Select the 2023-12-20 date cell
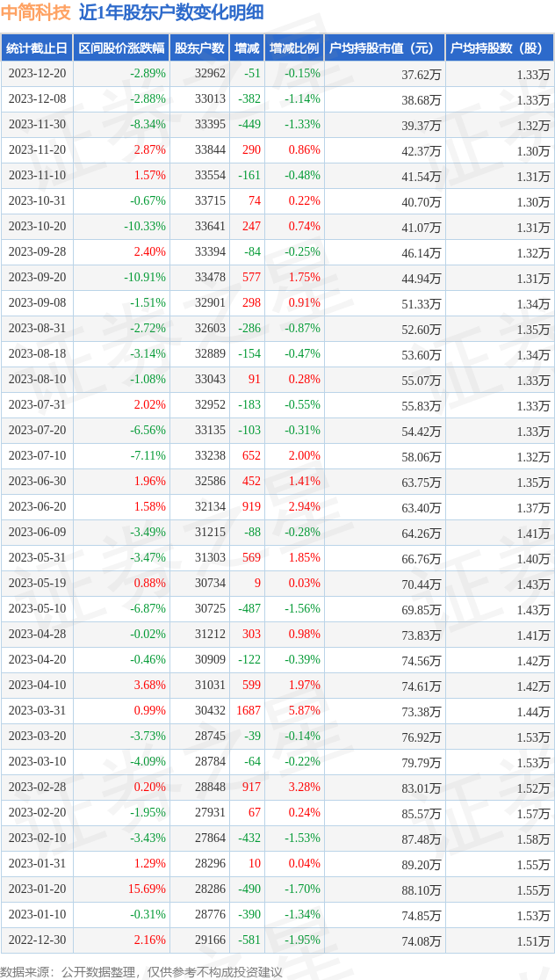Image resolution: width=555 pixels, height=980 pixels. [37, 73]
